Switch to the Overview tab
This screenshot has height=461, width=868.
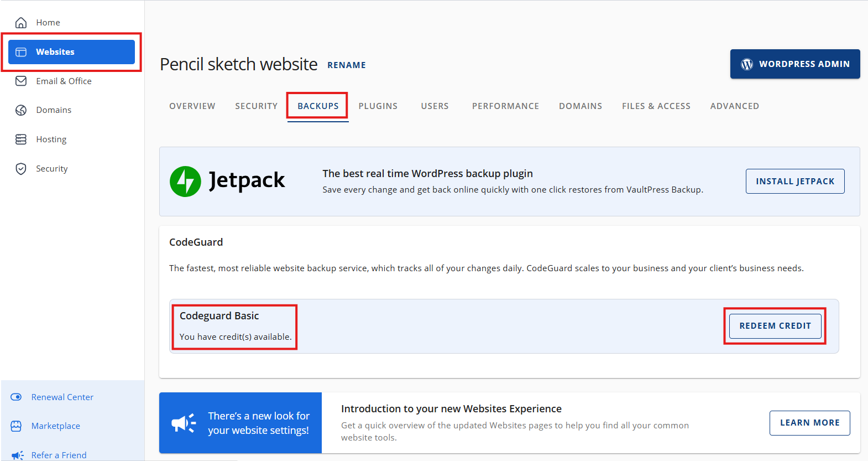192,106
